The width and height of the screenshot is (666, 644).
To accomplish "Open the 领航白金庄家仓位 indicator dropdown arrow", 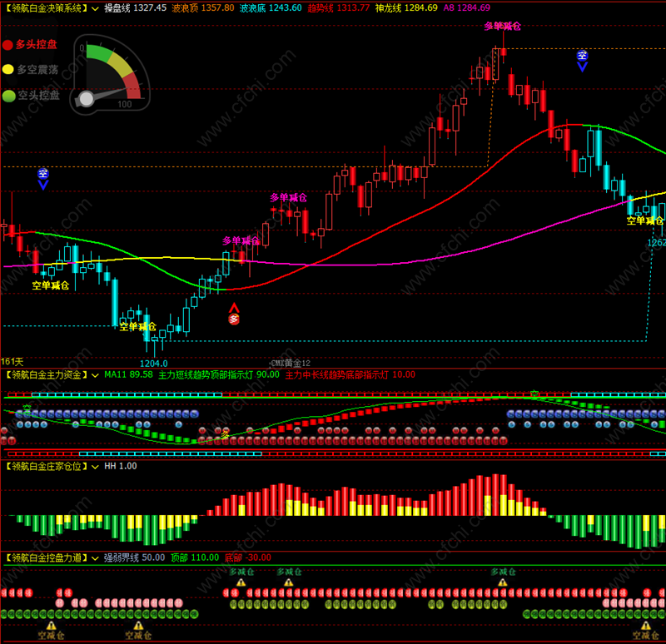I will click(95, 467).
